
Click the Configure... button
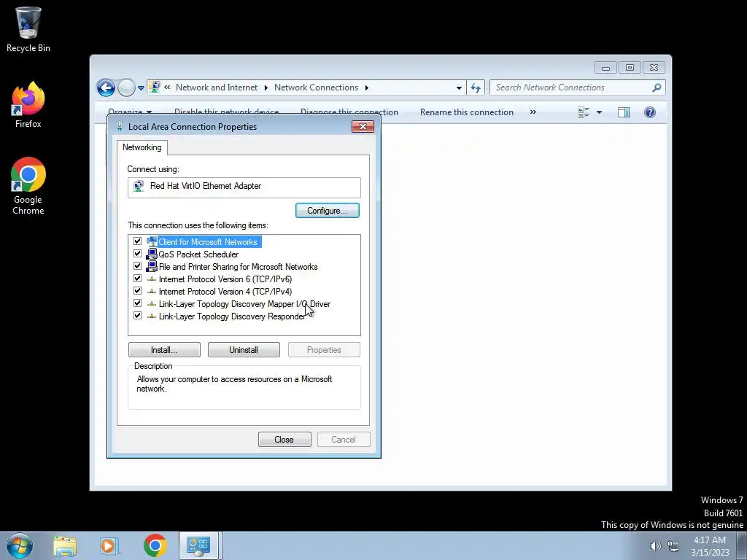328,211
